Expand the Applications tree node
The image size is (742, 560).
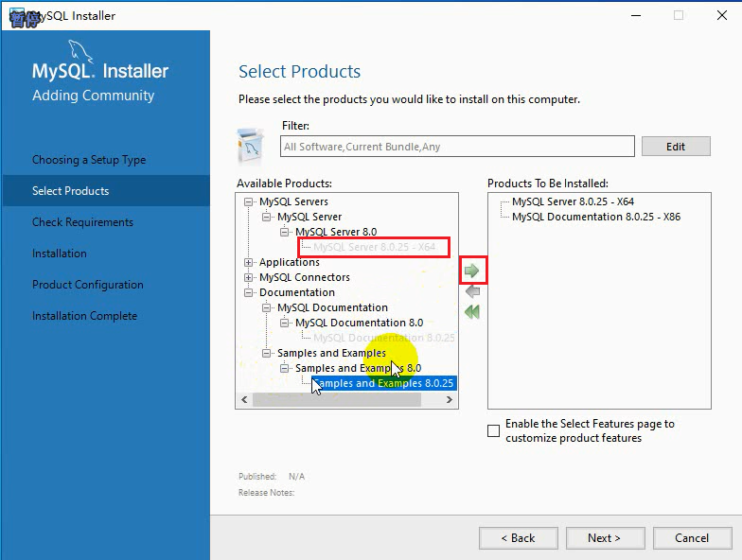tap(248, 263)
